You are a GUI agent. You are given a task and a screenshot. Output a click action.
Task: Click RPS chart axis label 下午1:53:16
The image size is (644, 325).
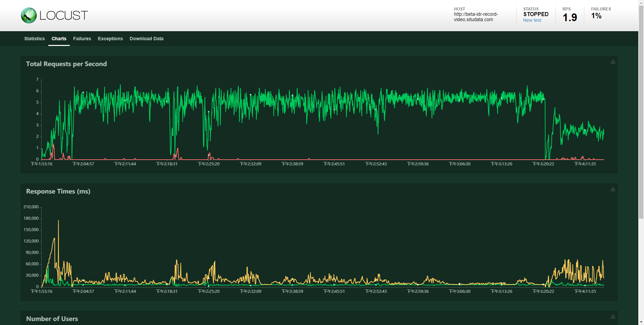(41, 164)
